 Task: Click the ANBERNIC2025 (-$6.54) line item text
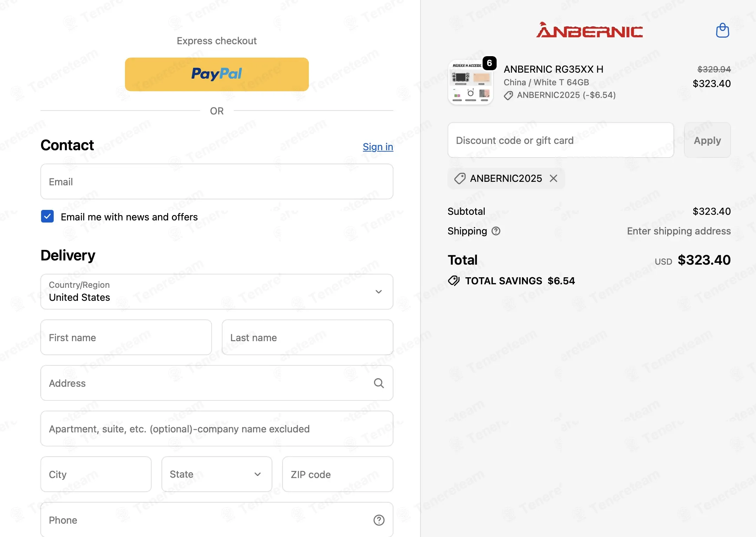click(566, 95)
